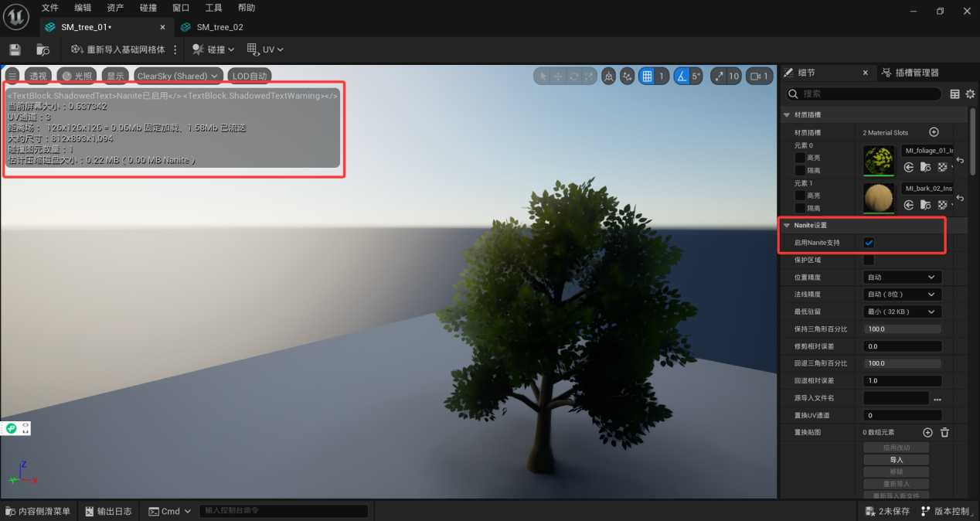980x521 pixels.
Task: Open the 最低驻留 dropdown
Action: click(x=902, y=312)
